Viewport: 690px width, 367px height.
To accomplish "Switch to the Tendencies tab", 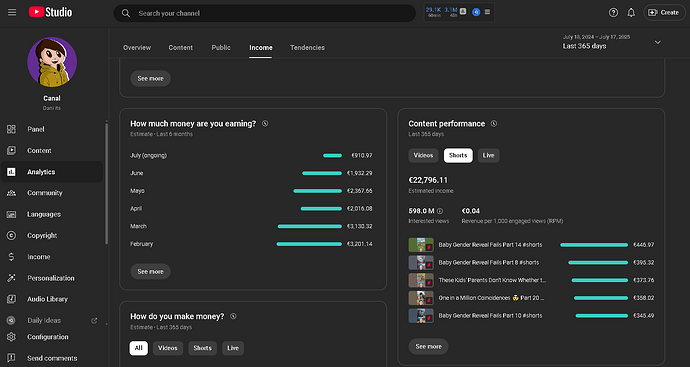I will pos(307,48).
